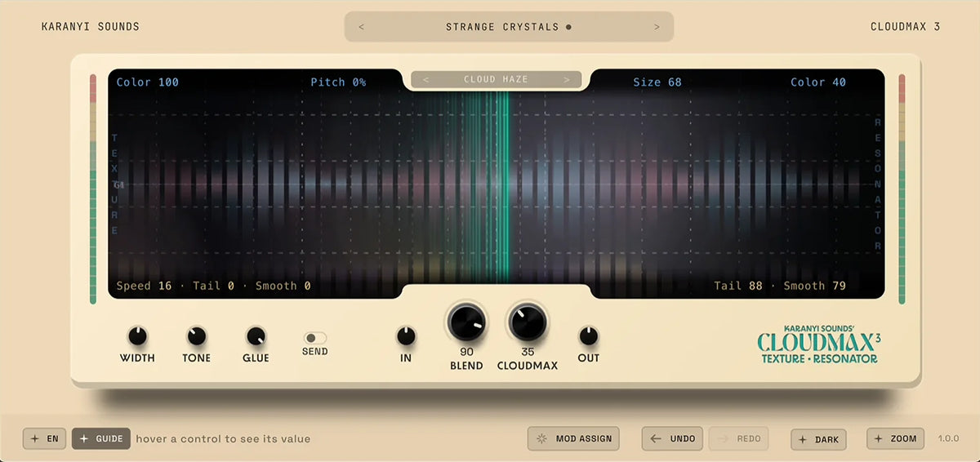This screenshot has height=462, width=980.
Task: Click the vertical TEXTURE label
Action: [x=115, y=184]
